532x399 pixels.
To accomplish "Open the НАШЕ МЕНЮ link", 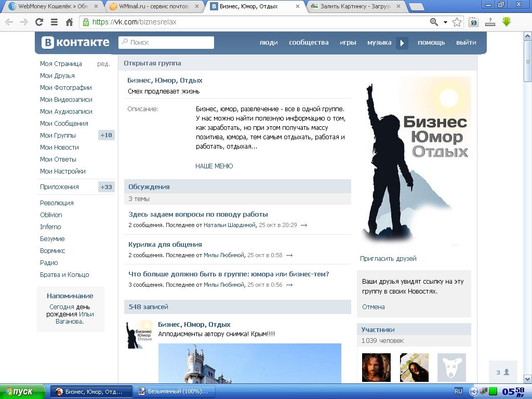I will pos(214,166).
